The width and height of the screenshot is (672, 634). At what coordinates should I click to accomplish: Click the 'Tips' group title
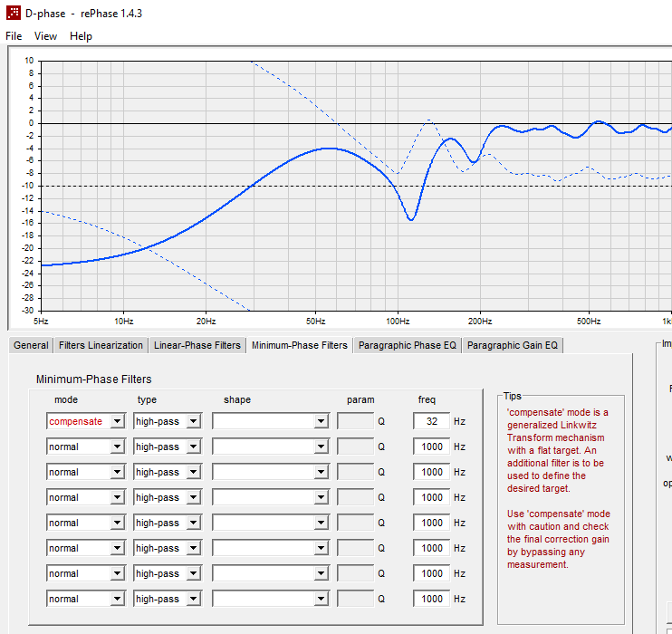(x=512, y=396)
